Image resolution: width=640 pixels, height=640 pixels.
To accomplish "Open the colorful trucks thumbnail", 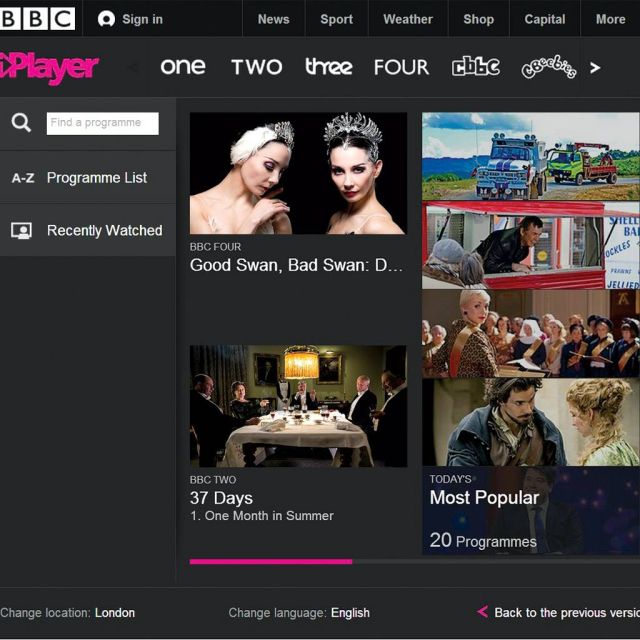I will (x=531, y=156).
